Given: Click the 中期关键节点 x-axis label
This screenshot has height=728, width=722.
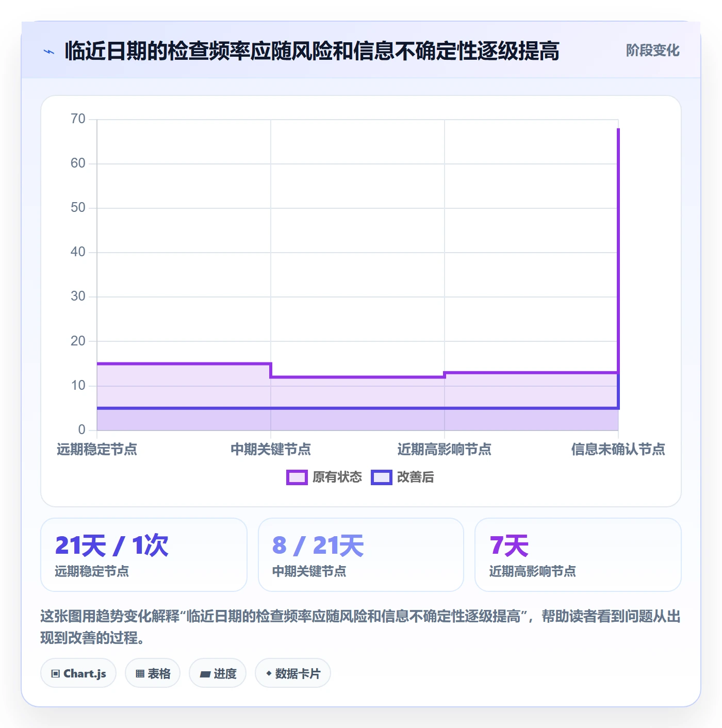Looking at the screenshot, I should tap(271, 450).
